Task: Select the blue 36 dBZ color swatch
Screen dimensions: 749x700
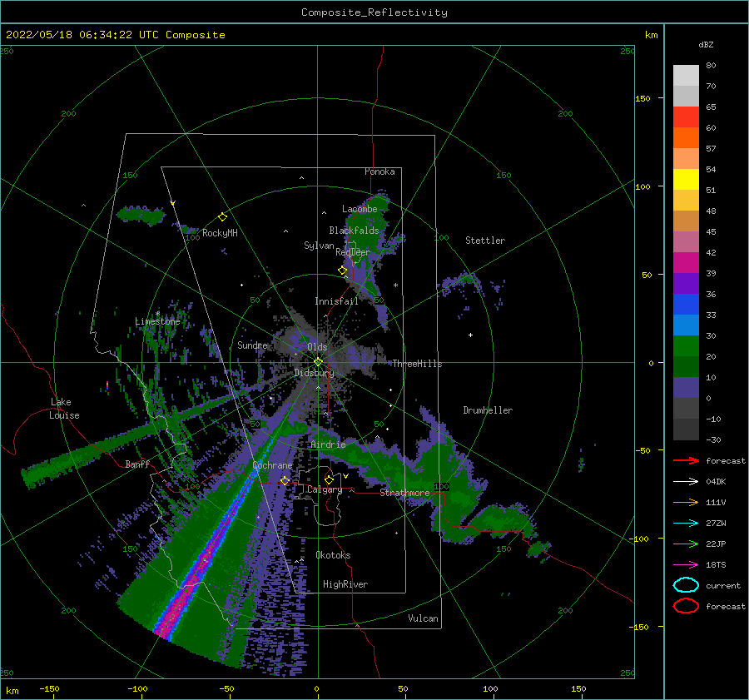Action: (686, 304)
